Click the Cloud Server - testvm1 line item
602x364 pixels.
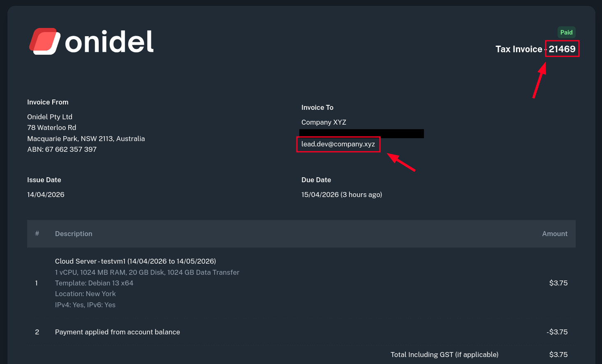135,262
